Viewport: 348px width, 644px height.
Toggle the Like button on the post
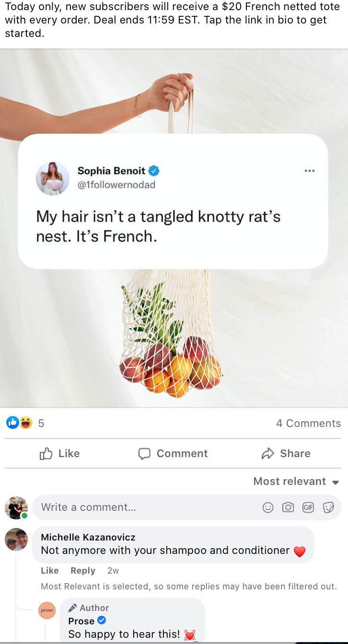pos(59,453)
